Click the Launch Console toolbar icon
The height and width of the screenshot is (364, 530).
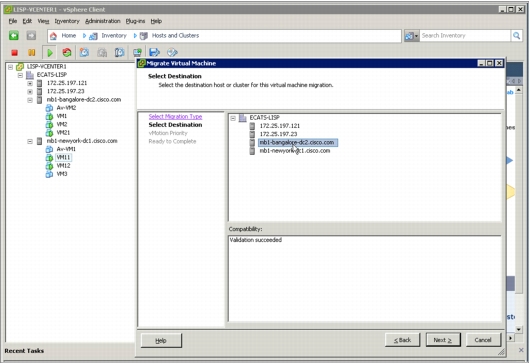click(137, 52)
